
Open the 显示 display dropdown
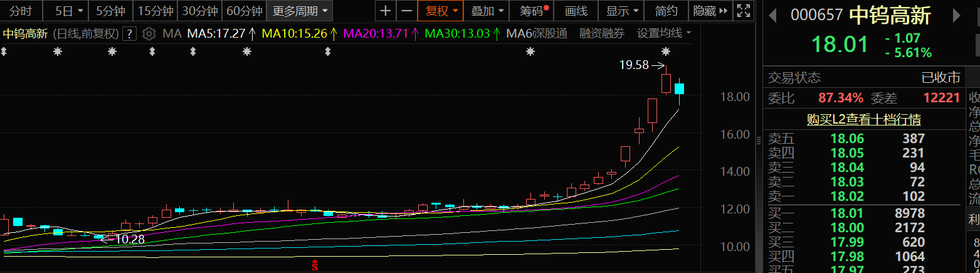[x=622, y=11]
